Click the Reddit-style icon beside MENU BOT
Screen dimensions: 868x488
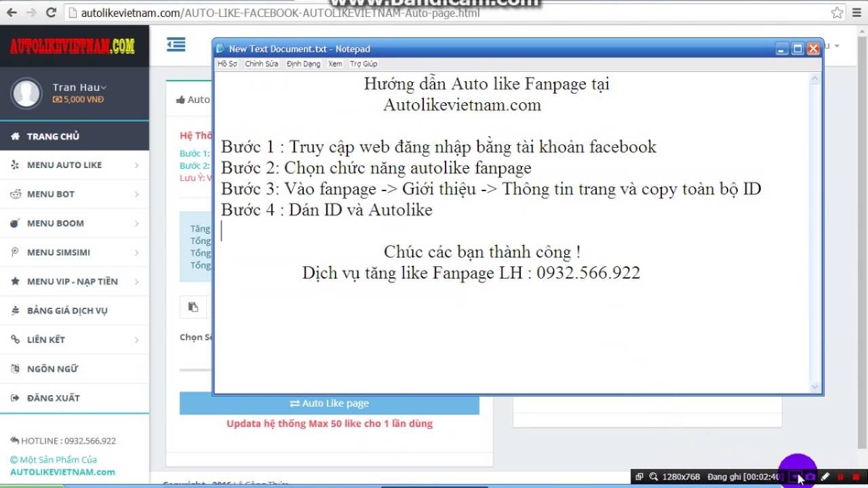(x=14, y=194)
